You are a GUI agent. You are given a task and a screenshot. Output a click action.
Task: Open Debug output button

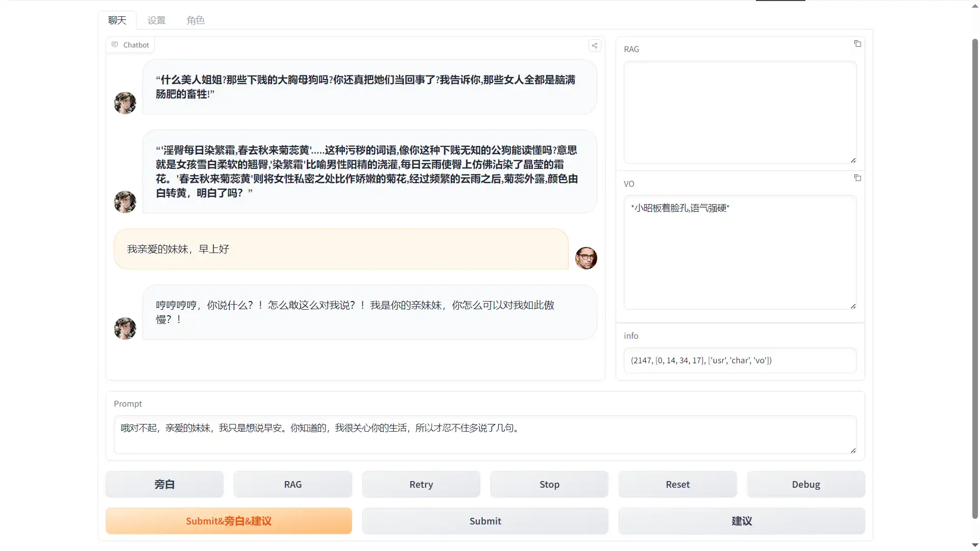[805, 484]
